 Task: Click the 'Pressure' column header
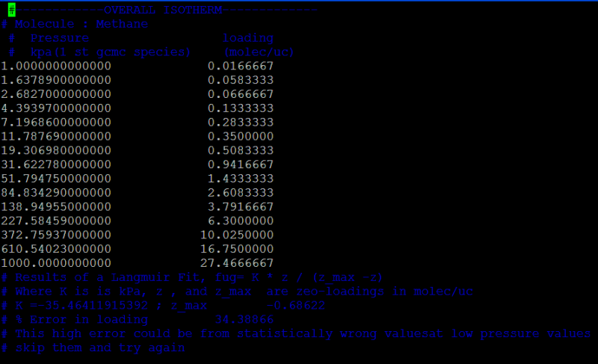[x=60, y=38]
